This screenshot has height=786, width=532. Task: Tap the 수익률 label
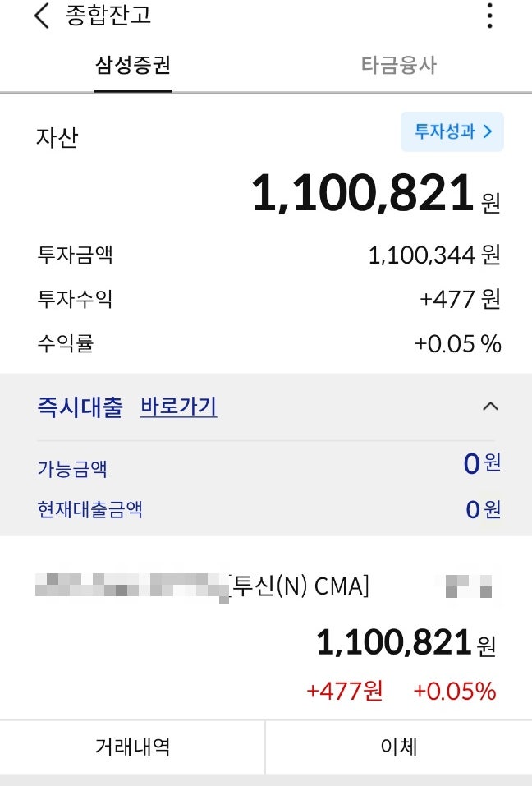point(66,343)
